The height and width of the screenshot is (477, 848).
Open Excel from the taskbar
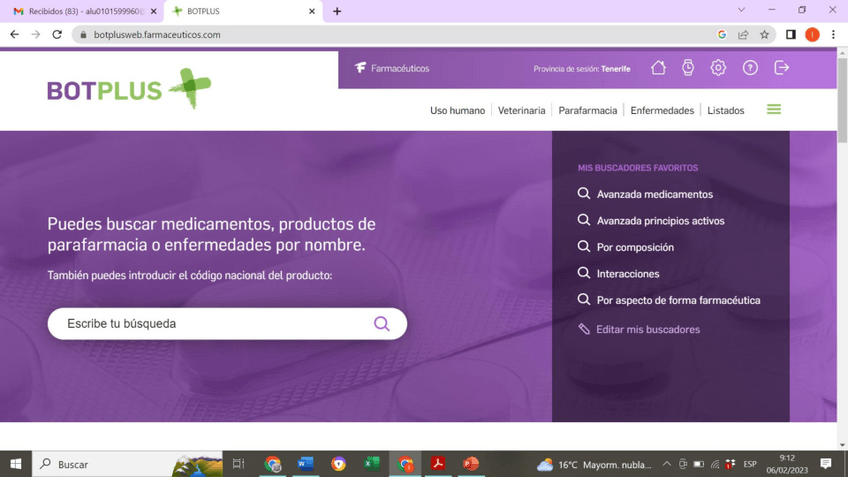372,464
